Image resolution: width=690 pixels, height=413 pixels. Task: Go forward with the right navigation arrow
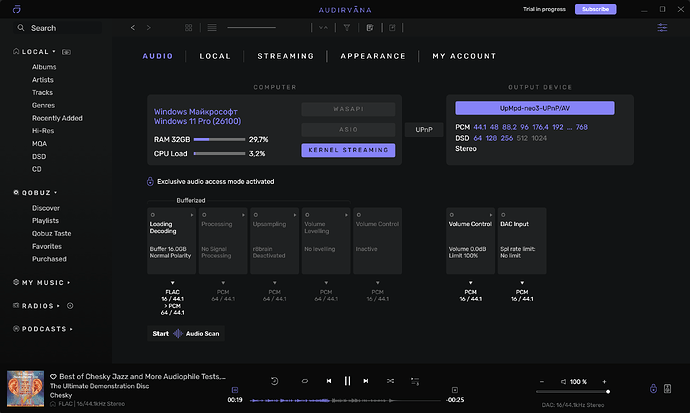click(x=149, y=28)
